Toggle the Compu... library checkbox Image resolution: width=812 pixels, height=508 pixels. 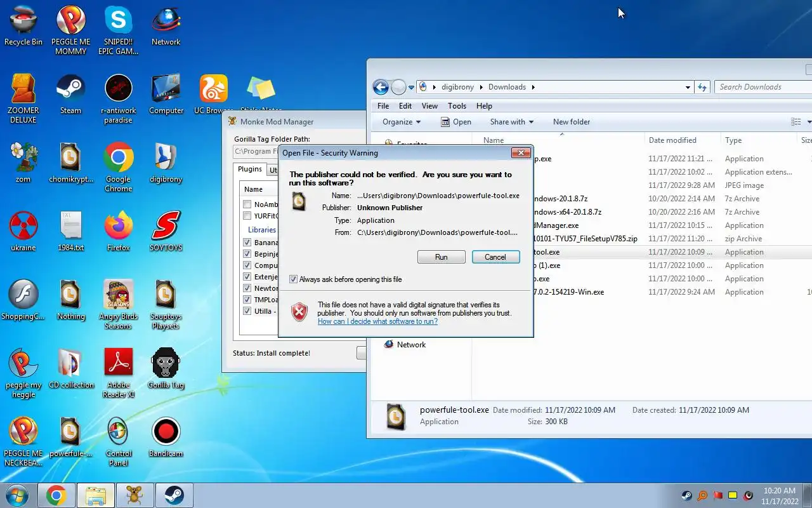247,265
